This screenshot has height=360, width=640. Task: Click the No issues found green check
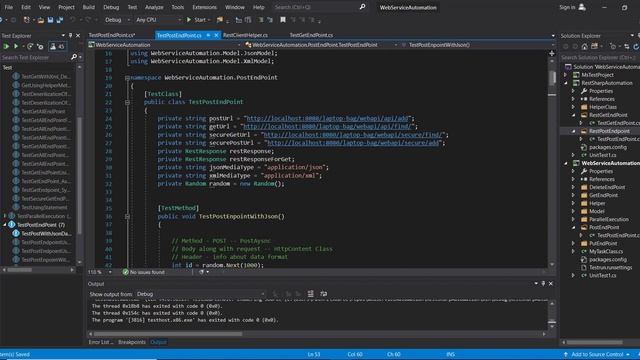[126, 272]
